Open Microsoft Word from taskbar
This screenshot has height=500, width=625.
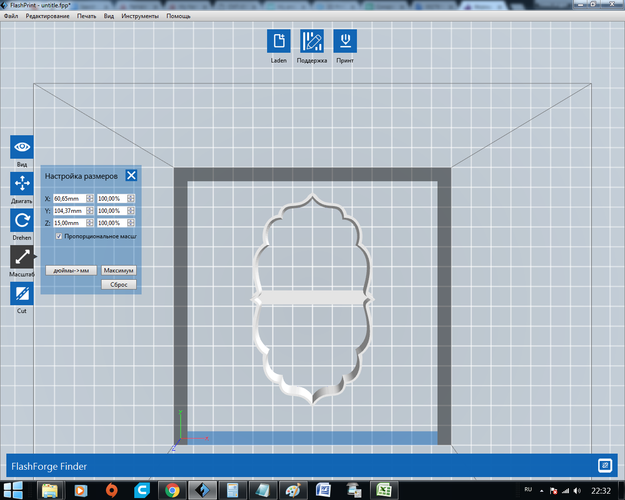click(x=323, y=490)
